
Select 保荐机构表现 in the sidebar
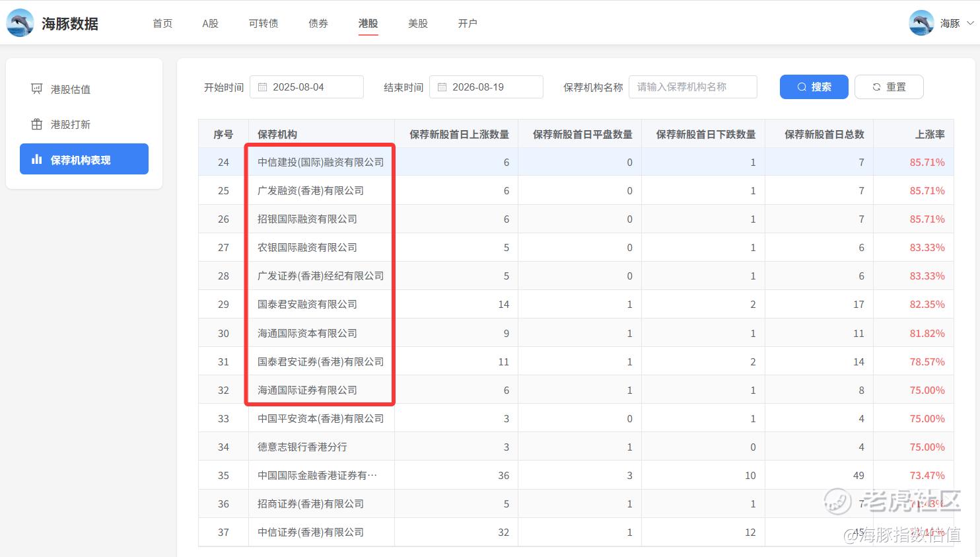(84, 159)
